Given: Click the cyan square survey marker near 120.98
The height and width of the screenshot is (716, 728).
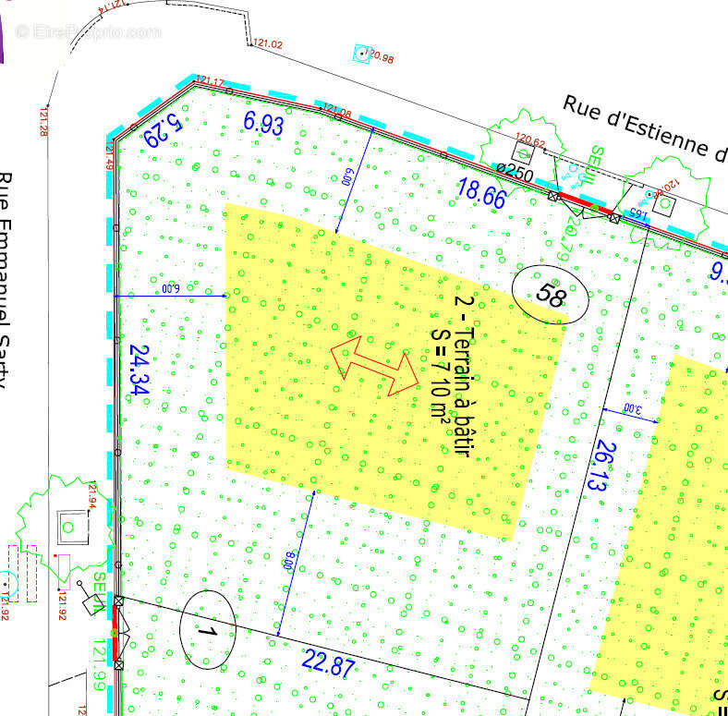Looking at the screenshot, I should click(361, 55).
